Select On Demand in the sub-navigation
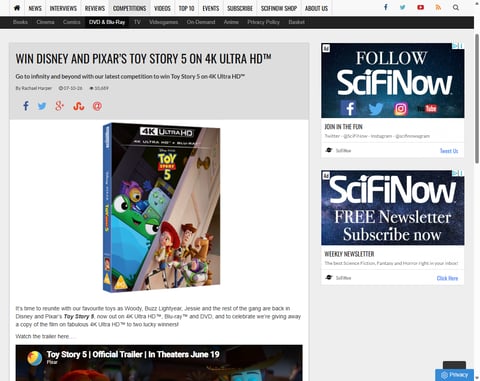This screenshot has height=381, width=480. (x=201, y=22)
